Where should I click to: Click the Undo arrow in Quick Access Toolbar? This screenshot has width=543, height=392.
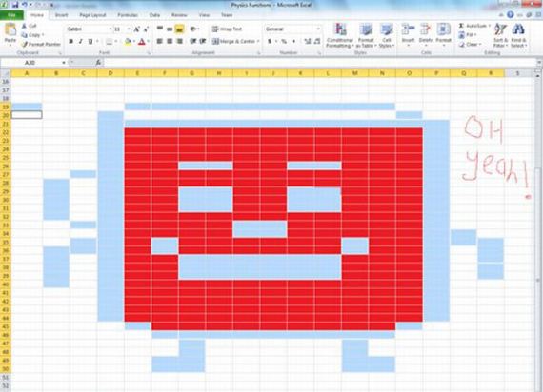25,5
